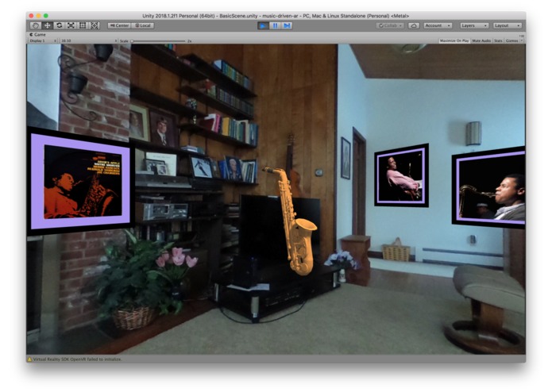Screen dimensions: 552x392
Task: Select the Game tab
Action: click(x=37, y=34)
